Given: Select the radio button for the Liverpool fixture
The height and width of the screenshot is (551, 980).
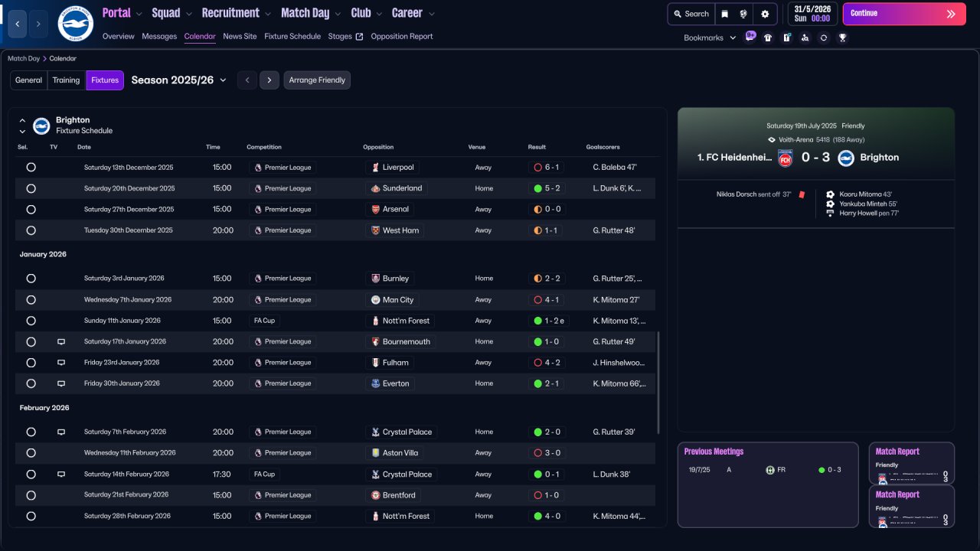Looking at the screenshot, I should [x=31, y=167].
